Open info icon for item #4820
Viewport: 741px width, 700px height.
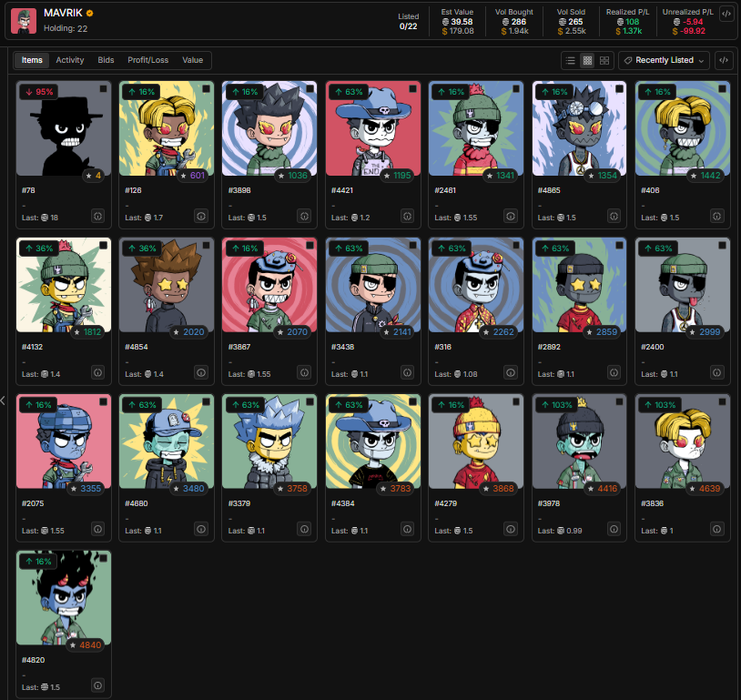97,685
